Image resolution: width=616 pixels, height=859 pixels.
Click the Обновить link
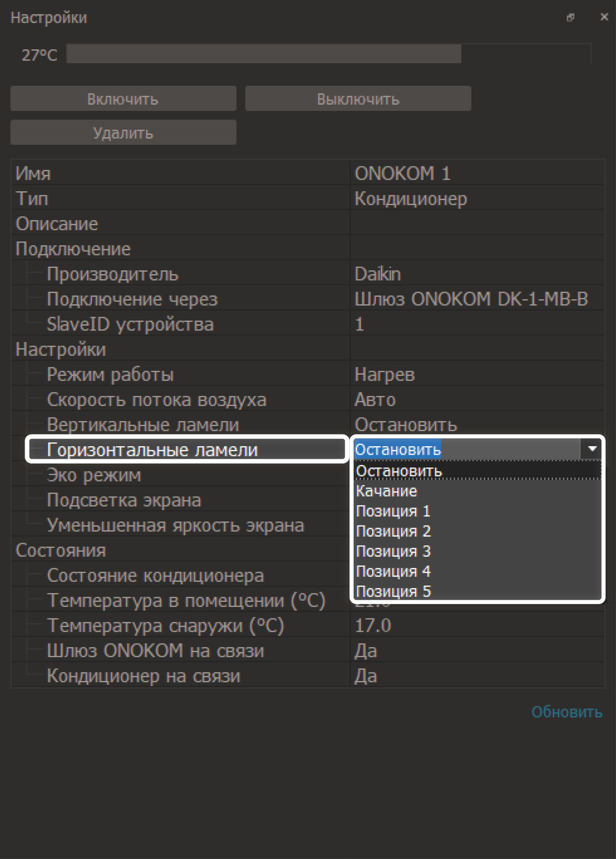566,712
